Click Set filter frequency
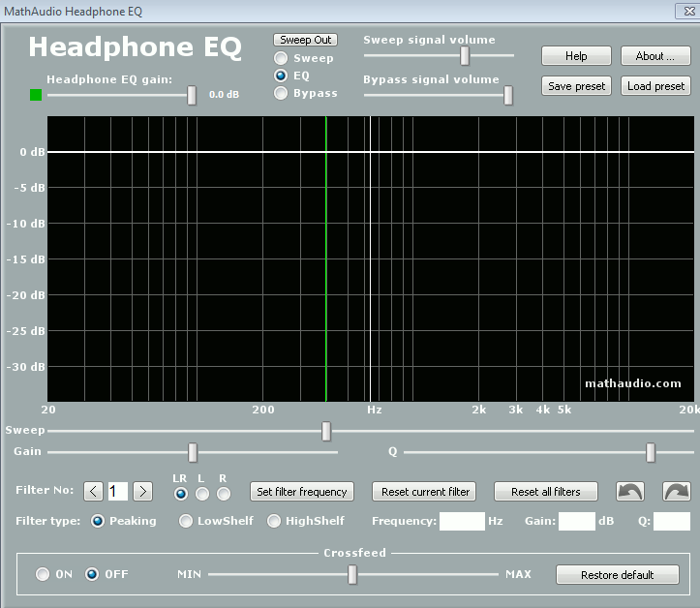Viewport: 700px width, 608px height. pos(302,492)
